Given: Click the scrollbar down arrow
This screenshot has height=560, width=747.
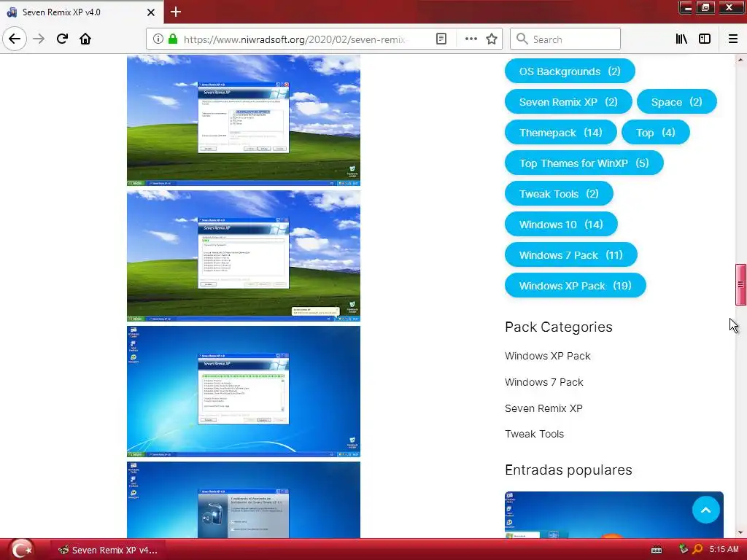Looking at the screenshot, I should tap(740, 532).
